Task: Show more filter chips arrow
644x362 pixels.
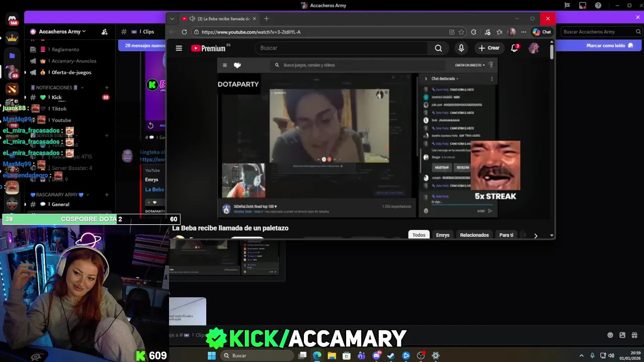Action: (535, 235)
